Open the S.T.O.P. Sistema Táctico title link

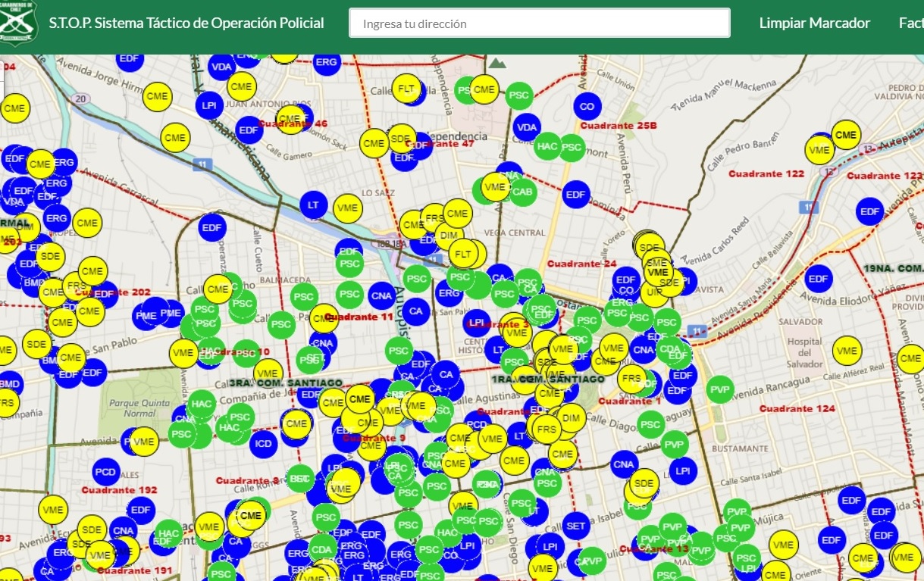pyautogui.click(x=186, y=23)
